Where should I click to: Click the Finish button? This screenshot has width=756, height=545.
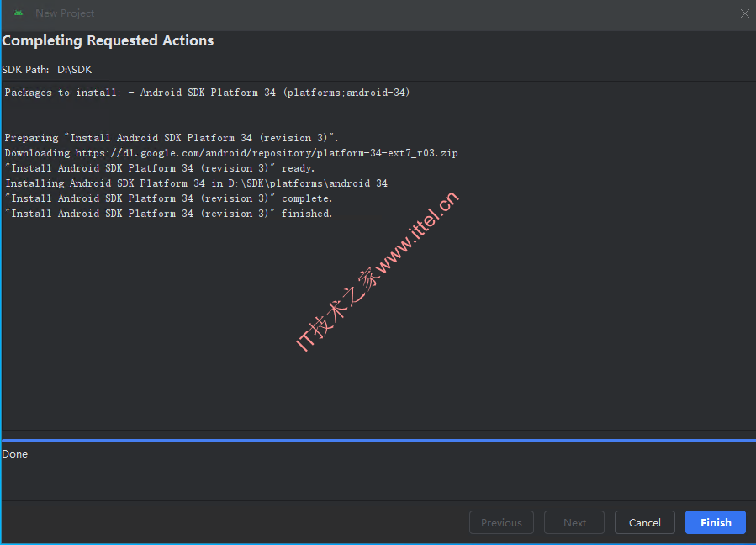point(716,522)
